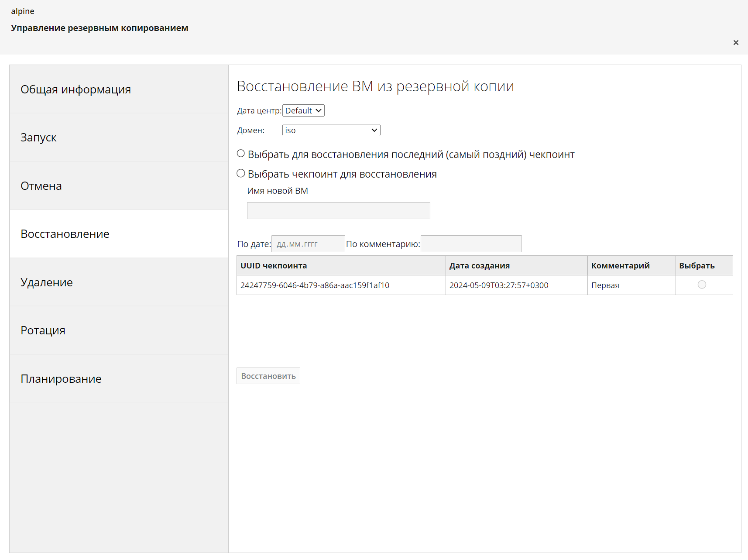Close the backup management dialog
Viewport: 748px width, 560px height.
coord(736,42)
